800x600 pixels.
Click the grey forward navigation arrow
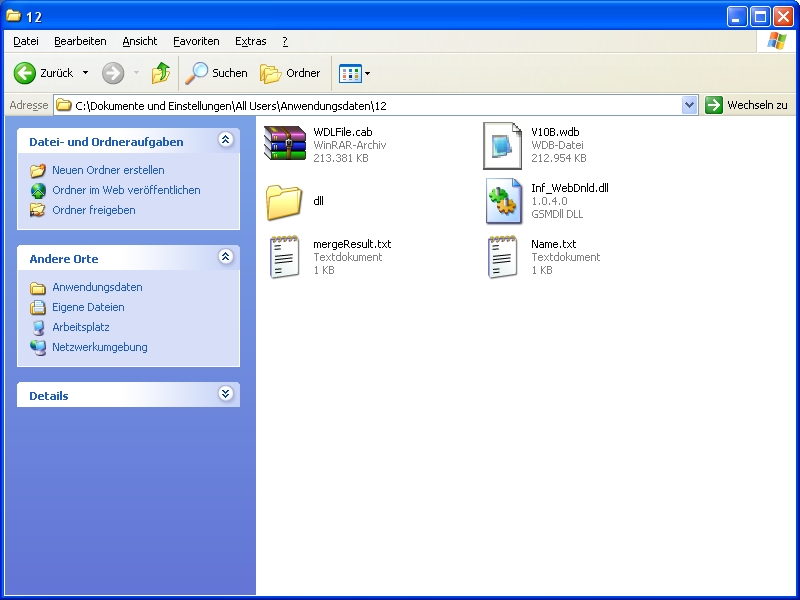(113, 73)
